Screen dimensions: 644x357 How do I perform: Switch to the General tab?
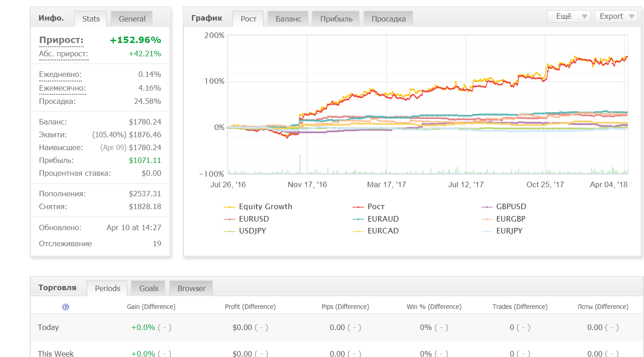(x=132, y=19)
